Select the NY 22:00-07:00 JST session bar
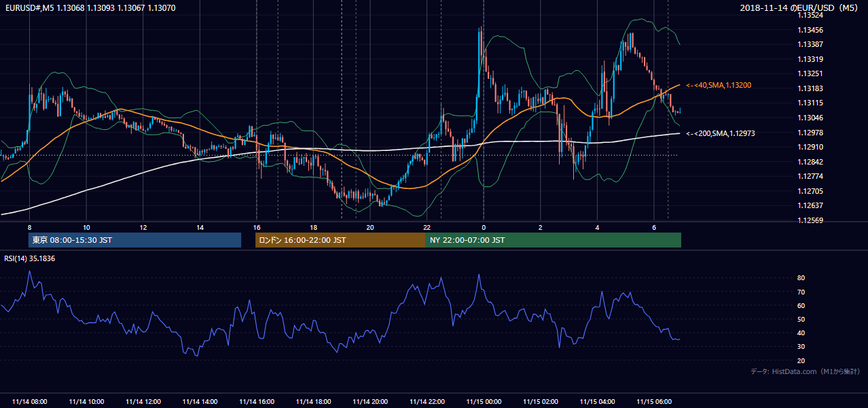The image size is (868, 408). click(x=554, y=240)
